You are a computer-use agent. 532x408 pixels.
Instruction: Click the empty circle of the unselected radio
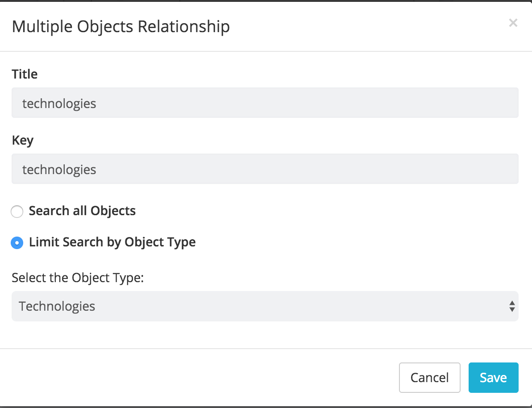(x=17, y=211)
